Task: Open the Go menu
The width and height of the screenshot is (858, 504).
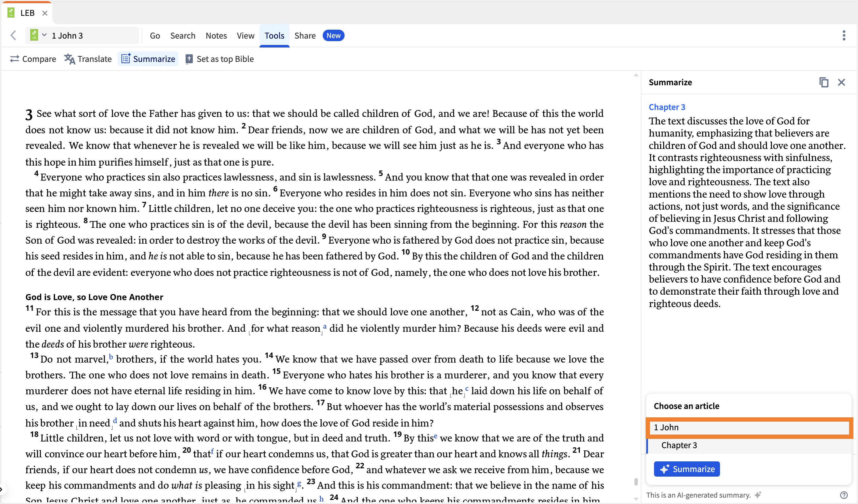Action: [x=155, y=36]
